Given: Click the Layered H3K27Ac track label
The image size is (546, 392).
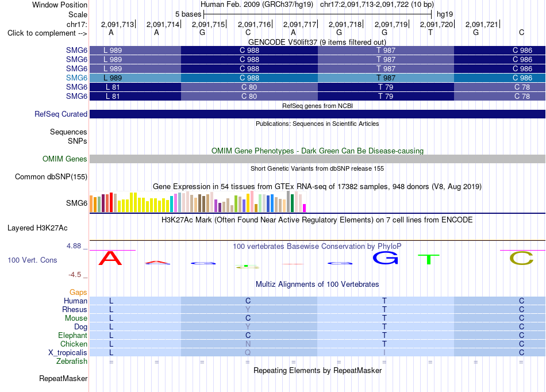Looking at the screenshot, I should click(37, 228).
